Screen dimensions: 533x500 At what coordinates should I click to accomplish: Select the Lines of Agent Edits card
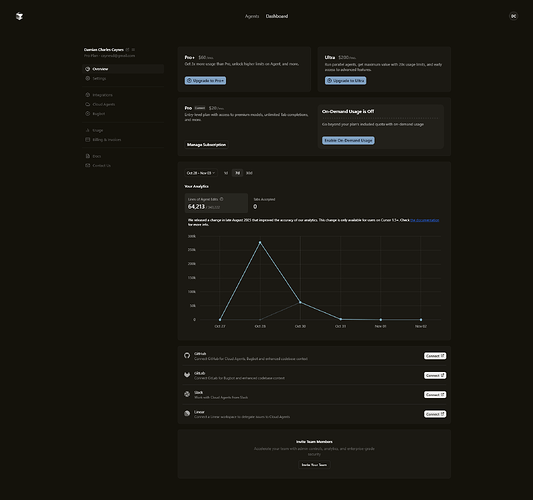coord(216,203)
